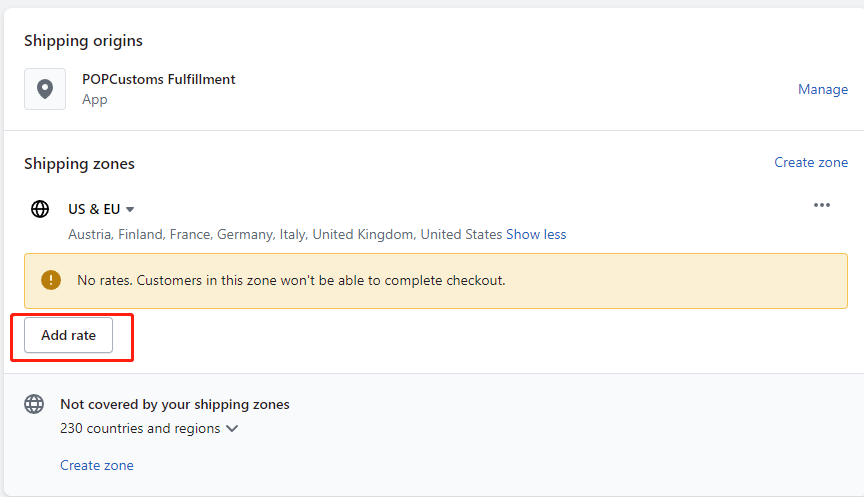Screen dimensions: 864x497
Task: Click the Add rate button
Action: coord(68,335)
